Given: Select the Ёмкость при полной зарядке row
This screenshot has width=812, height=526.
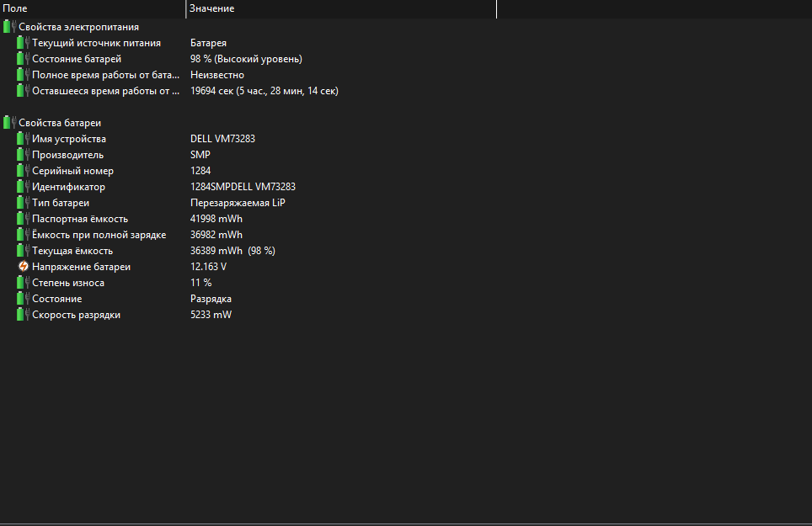Looking at the screenshot, I should click(99, 235).
